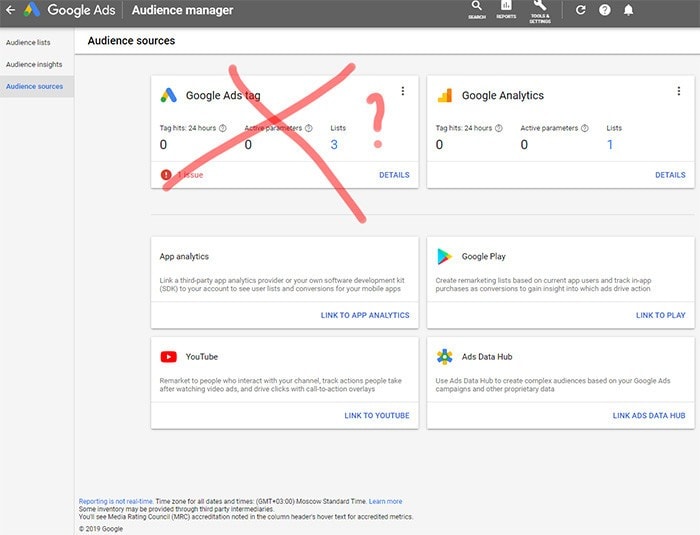Open the Reports icon in the header
Viewport: 700px width, 535px height.
pyautogui.click(x=506, y=10)
